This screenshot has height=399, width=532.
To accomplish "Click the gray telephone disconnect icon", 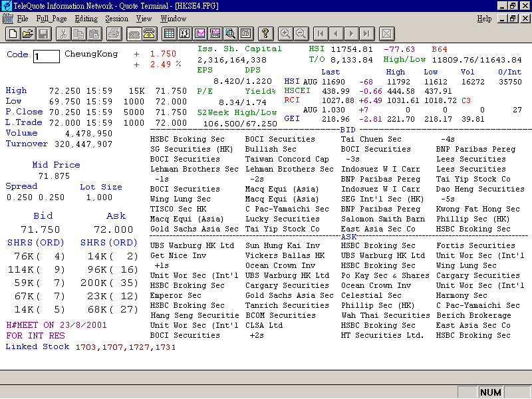I will 134,34.
